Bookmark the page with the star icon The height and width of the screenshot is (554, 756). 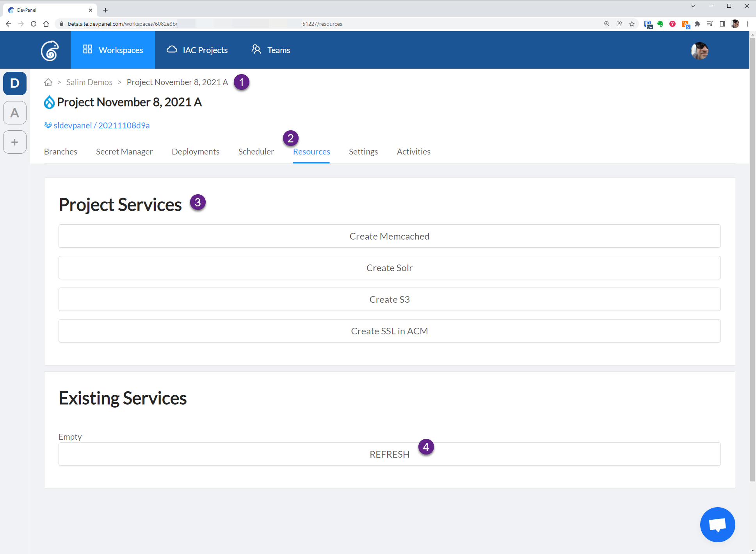632,24
